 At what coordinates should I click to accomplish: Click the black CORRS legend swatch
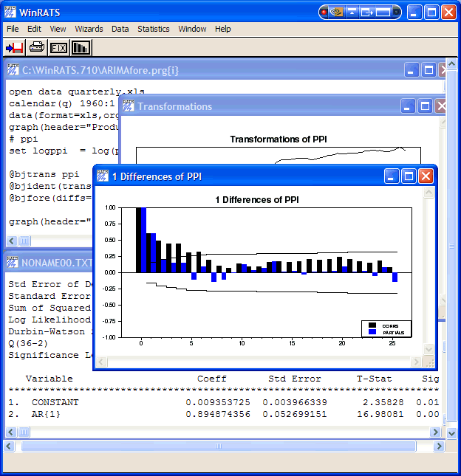(x=372, y=325)
